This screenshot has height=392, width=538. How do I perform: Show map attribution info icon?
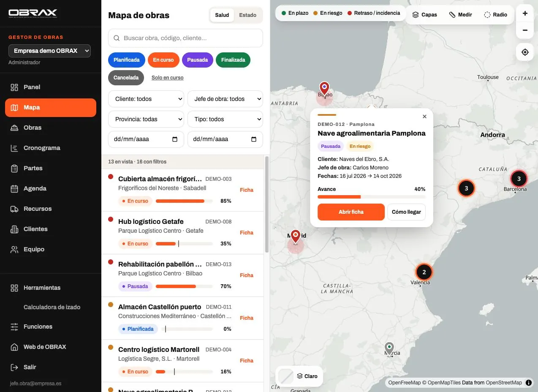click(x=529, y=383)
